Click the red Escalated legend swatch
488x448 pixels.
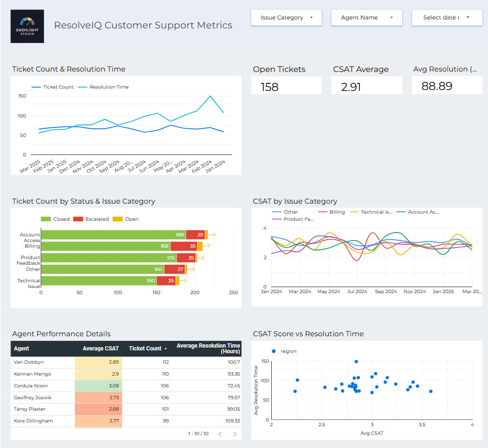[78, 219]
